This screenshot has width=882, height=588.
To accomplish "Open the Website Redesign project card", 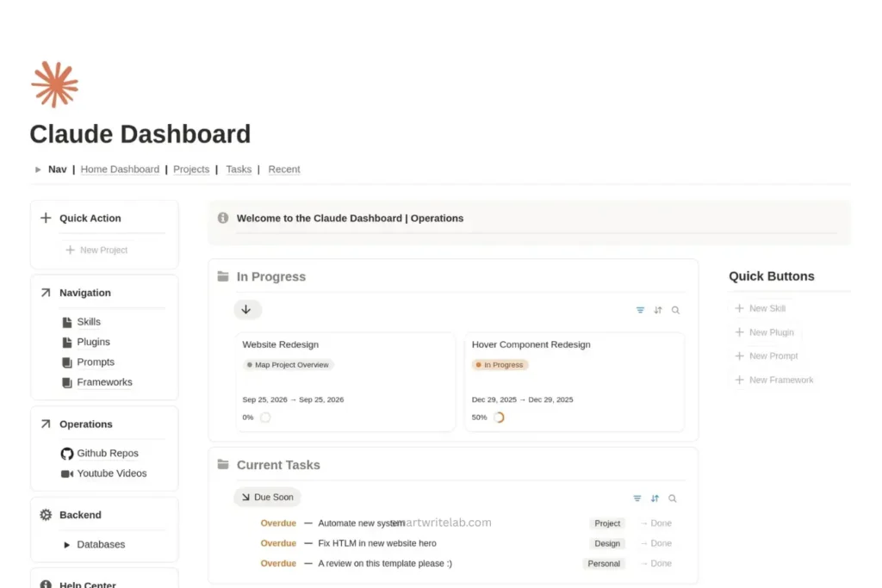I will [x=345, y=381].
